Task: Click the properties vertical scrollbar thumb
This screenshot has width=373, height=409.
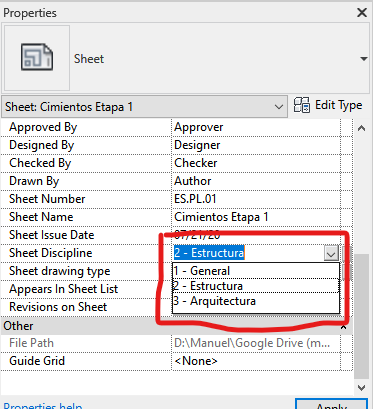Action: 362,317
